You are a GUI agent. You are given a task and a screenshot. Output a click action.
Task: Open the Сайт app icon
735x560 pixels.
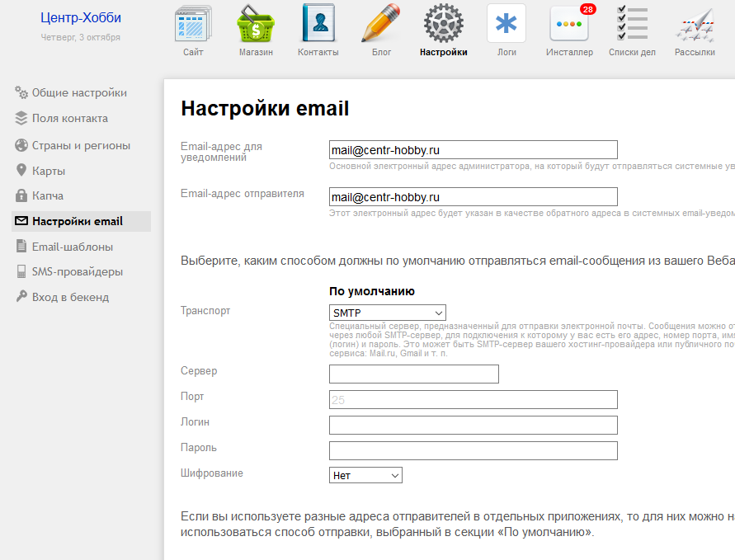(x=193, y=25)
